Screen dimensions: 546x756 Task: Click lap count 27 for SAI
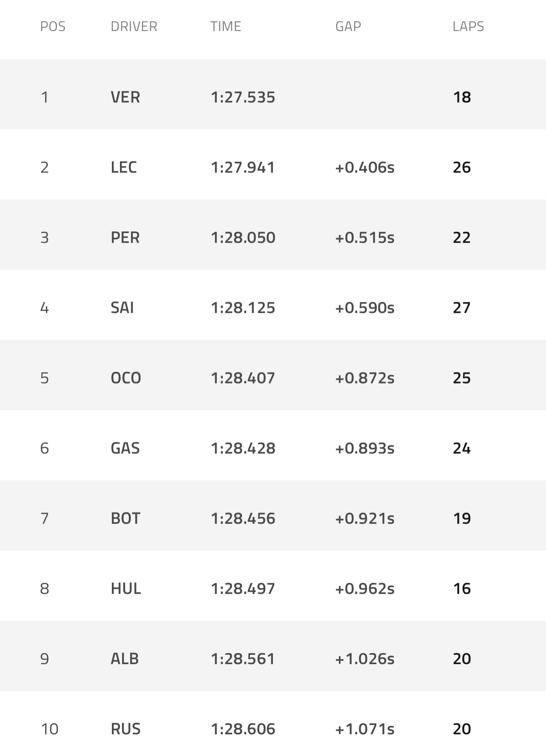(461, 308)
